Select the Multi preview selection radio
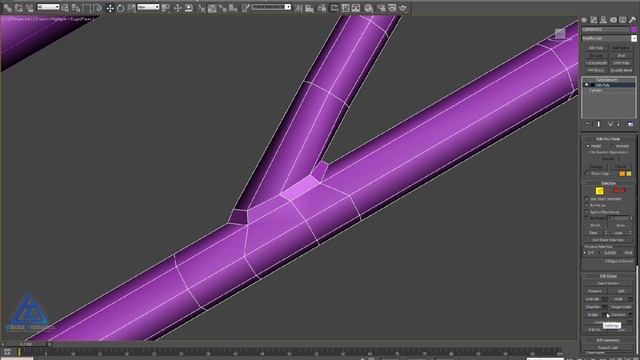The image size is (640, 360). [x=621, y=253]
